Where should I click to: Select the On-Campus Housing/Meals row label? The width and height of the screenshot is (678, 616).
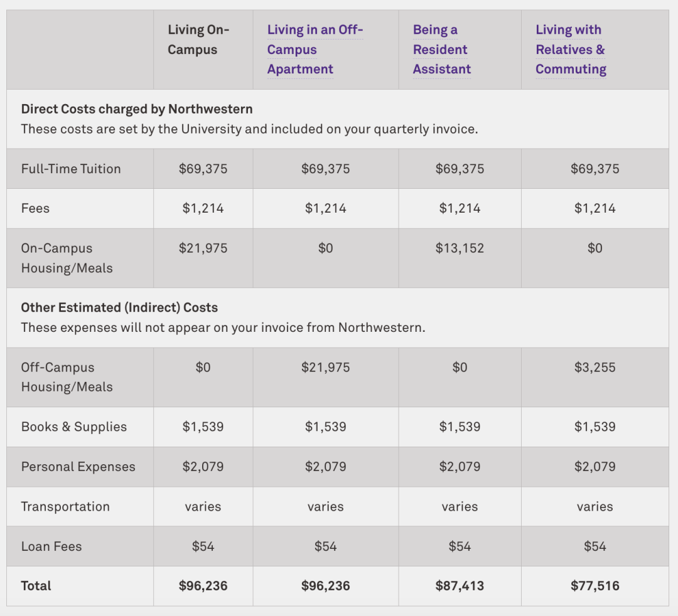tap(67, 258)
